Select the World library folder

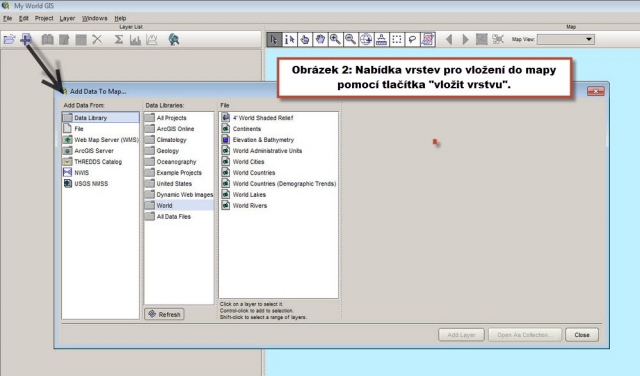click(179, 206)
